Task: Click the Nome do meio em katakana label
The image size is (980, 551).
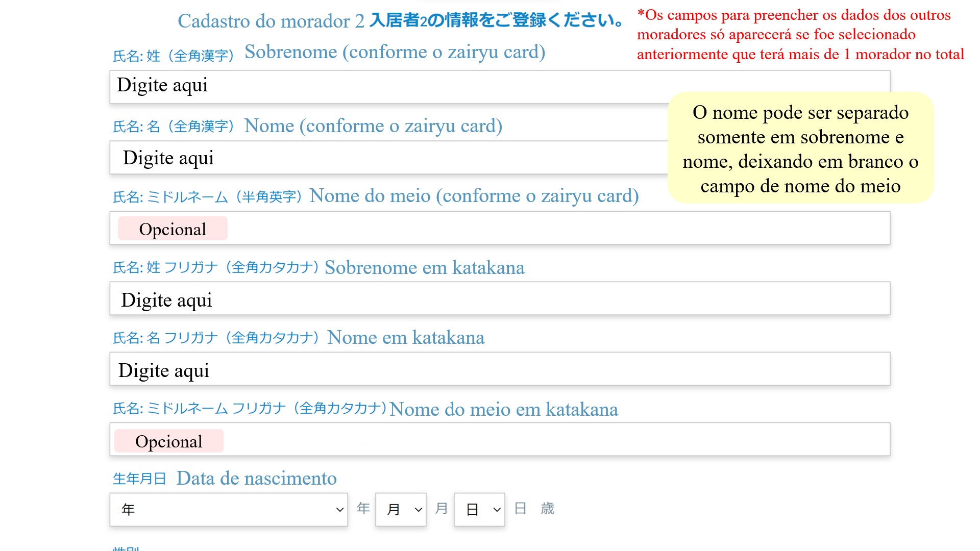Action: (x=503, y=409)
